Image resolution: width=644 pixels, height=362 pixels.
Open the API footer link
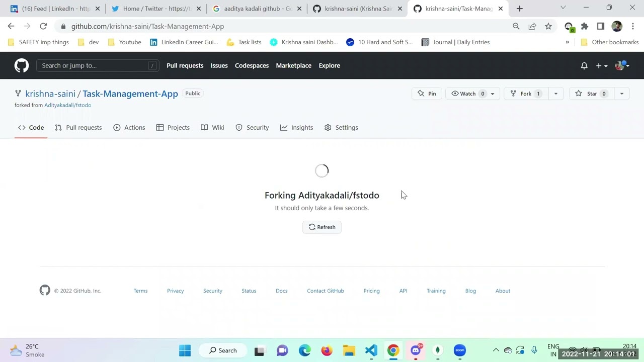pos(403,291)
